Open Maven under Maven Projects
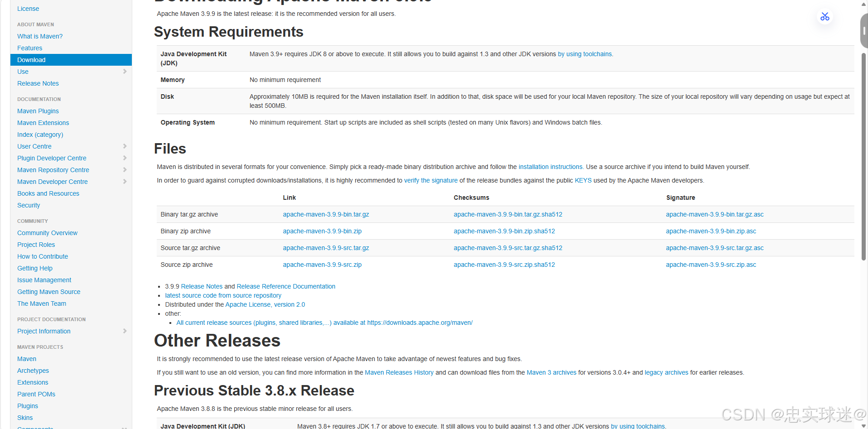The image size is (868, 429). [x=27, y=359]
